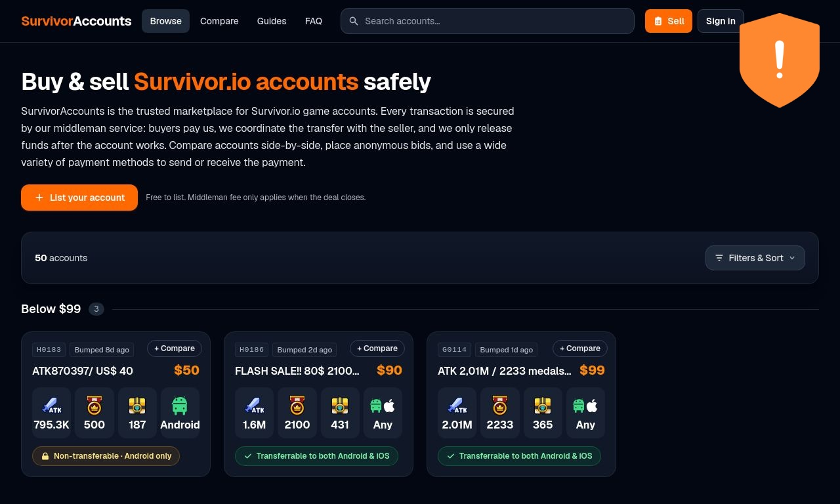The width and height of the screenshot is (840, 504).
Task: Click the $99 price
Action: (x=593, y=370)
